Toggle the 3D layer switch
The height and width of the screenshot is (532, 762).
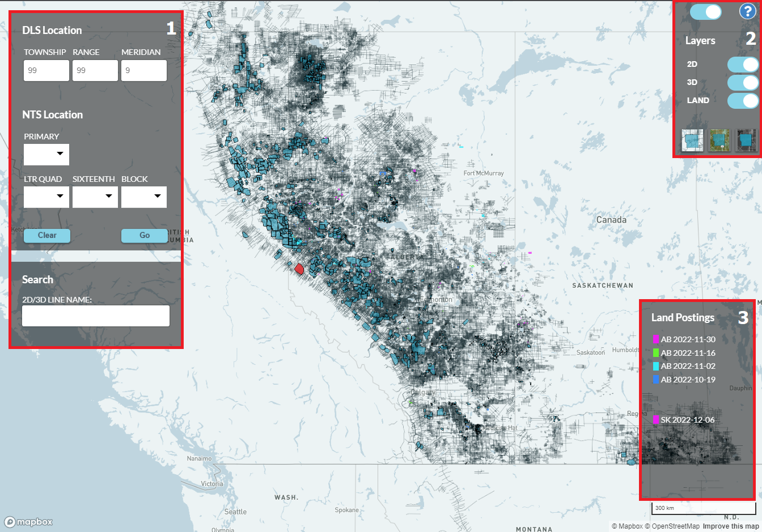742,83
